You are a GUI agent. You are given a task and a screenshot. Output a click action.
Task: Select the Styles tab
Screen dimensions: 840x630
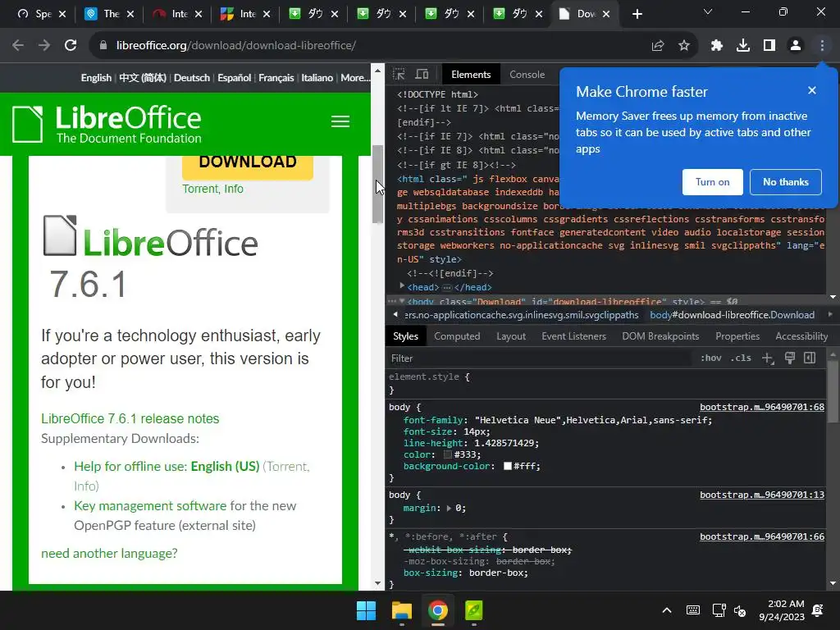point(405,336)
